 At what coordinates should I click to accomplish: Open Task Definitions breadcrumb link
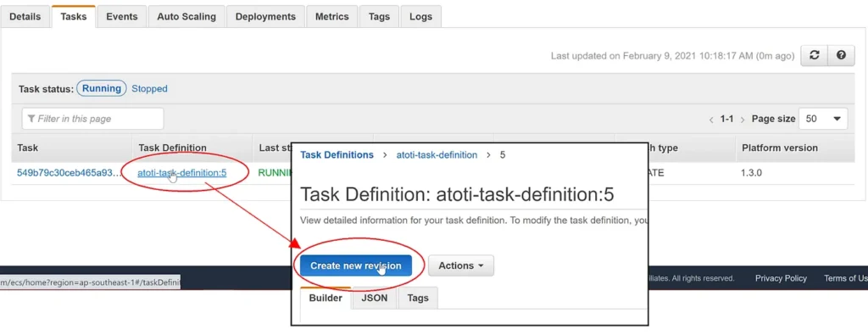tap(337, 155)
